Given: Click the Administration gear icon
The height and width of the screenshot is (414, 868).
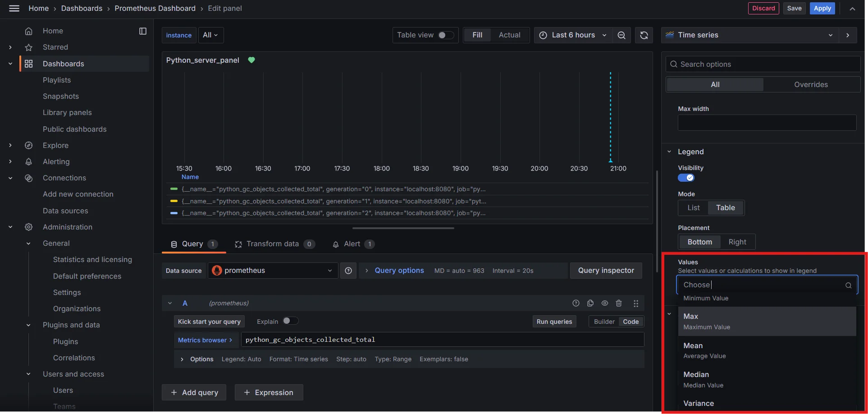Looking at the screenshot, I should [28, 227].
